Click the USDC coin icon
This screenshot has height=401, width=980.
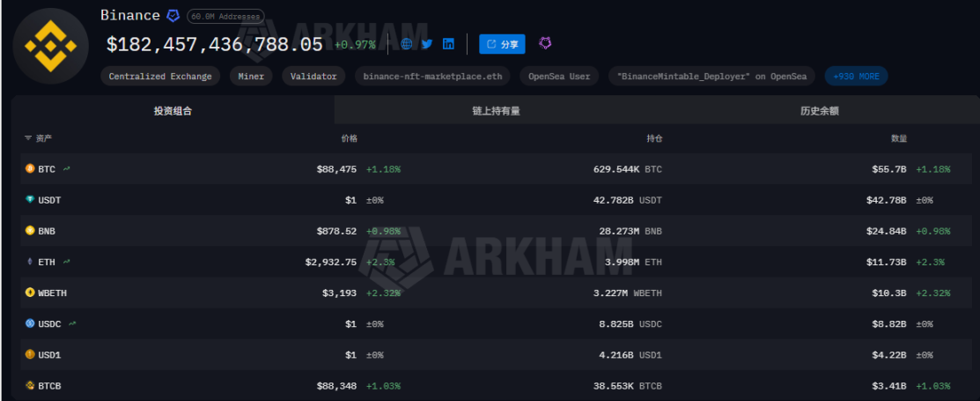pyautogui.click(x=29, y=323)
